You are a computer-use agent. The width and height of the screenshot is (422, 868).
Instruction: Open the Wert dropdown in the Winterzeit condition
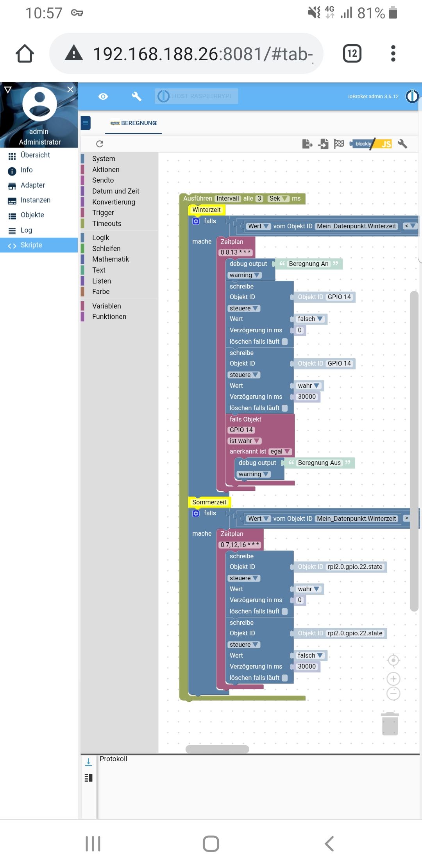(258, 226)
